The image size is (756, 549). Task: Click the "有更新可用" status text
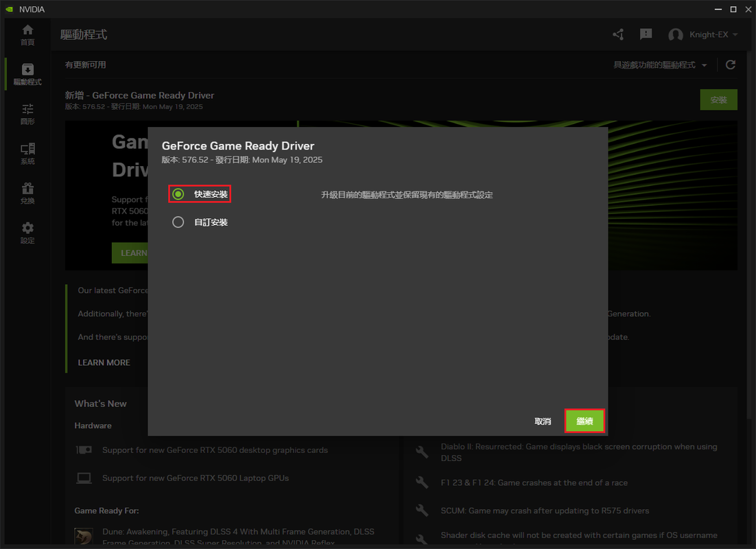tap(85, 65)
